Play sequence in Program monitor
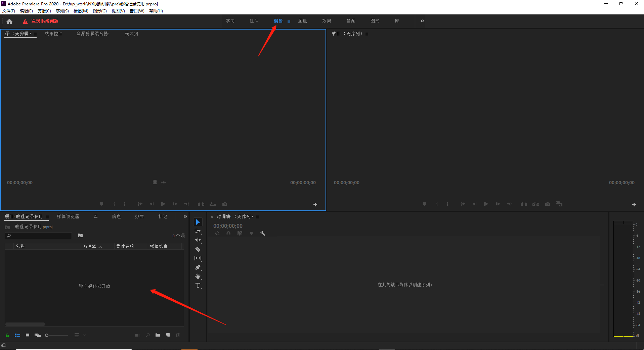Viewport: 644px width, 350px height. pos(486,204)
